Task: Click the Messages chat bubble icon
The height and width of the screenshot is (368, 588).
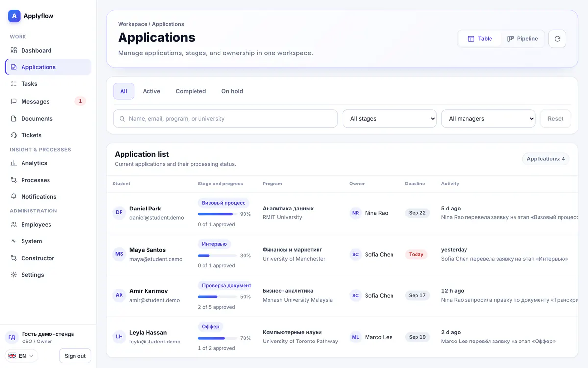Action: (14, 101)
